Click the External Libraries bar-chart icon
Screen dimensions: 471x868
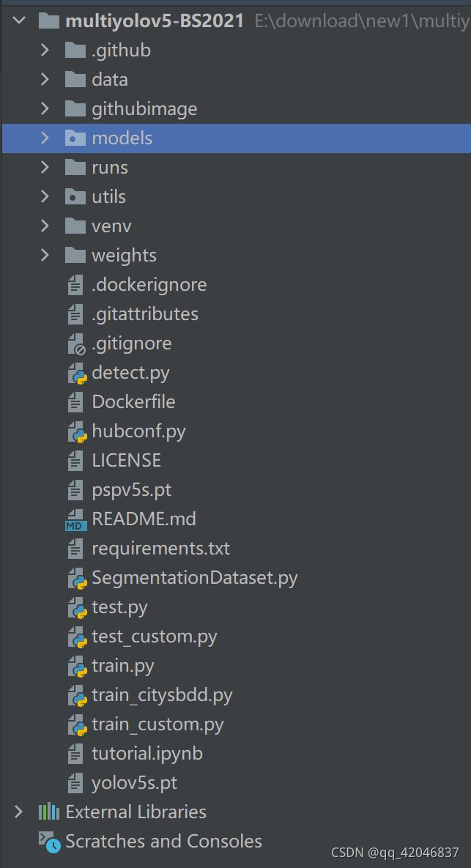tap(48, 812)
